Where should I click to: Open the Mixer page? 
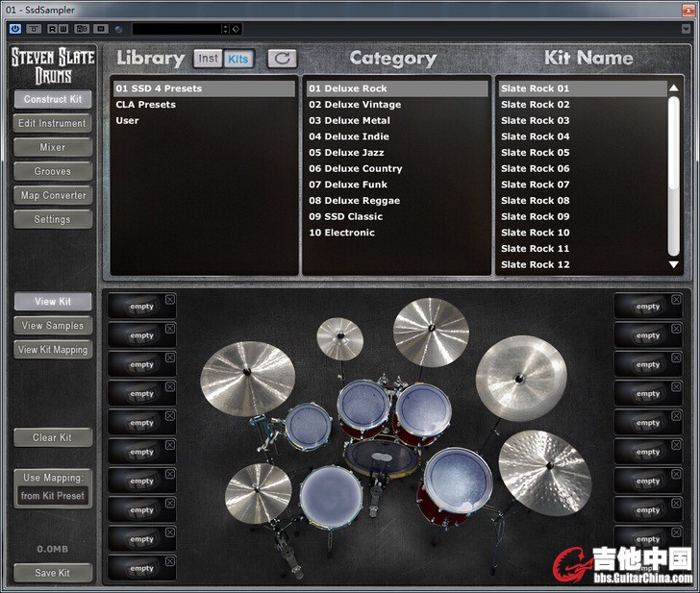point(53,148)
